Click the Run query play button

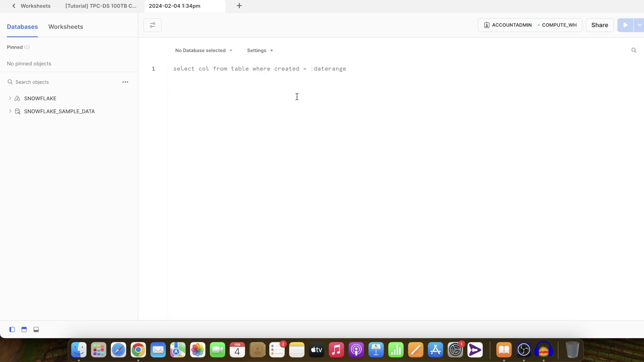tap(625, 25)
